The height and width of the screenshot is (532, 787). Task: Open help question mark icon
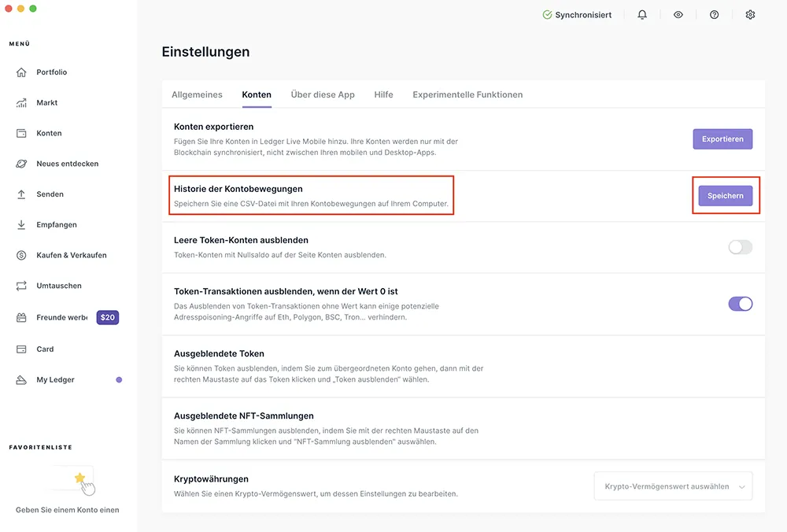tap(715, 15)
